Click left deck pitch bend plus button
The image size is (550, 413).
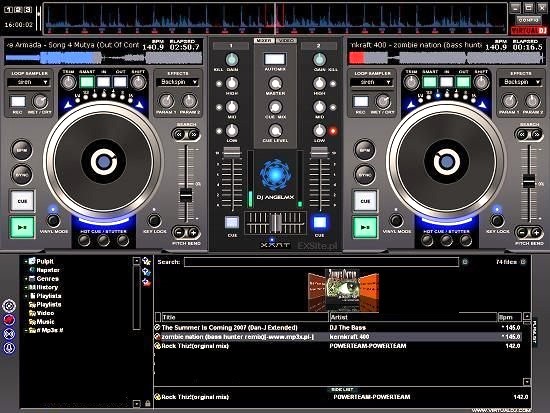193,233
